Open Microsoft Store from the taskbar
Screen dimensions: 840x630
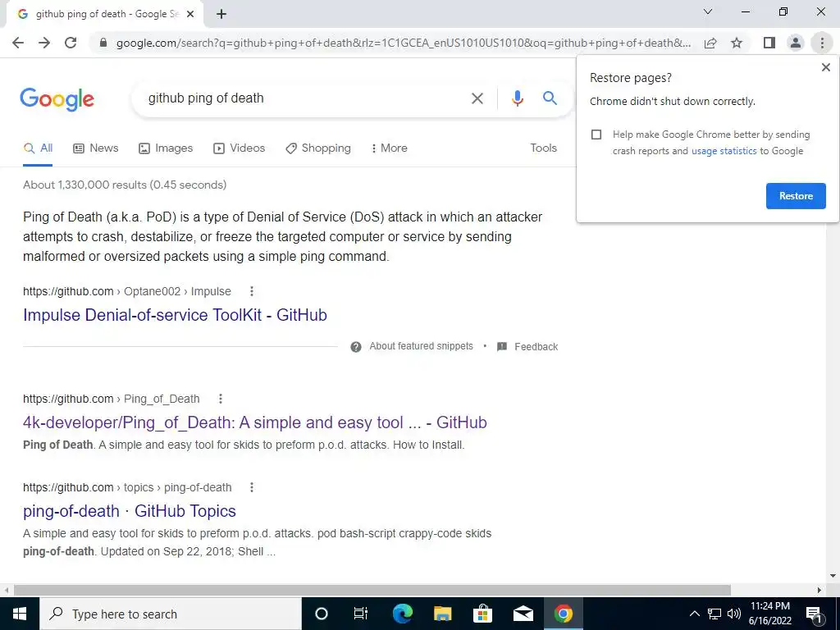click(x=482, y=614)
